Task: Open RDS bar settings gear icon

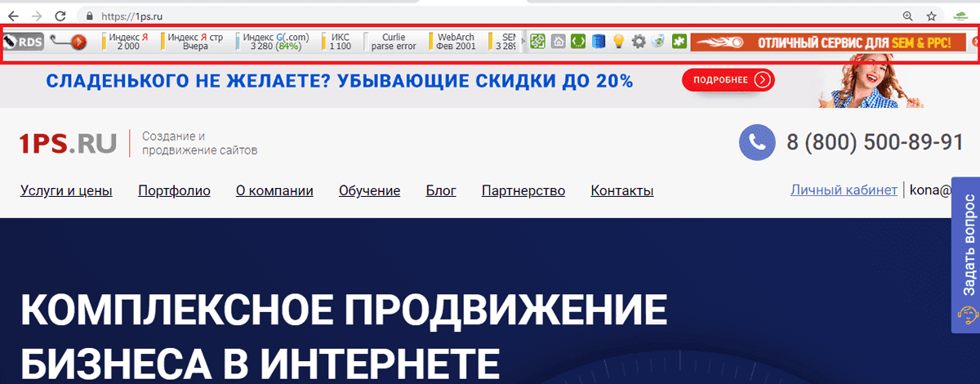Action: coord(639,41)
